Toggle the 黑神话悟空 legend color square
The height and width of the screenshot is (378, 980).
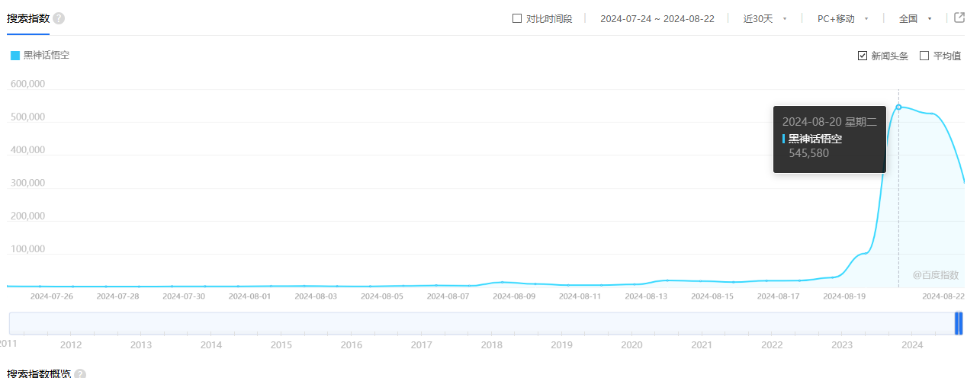coord(15,56)
